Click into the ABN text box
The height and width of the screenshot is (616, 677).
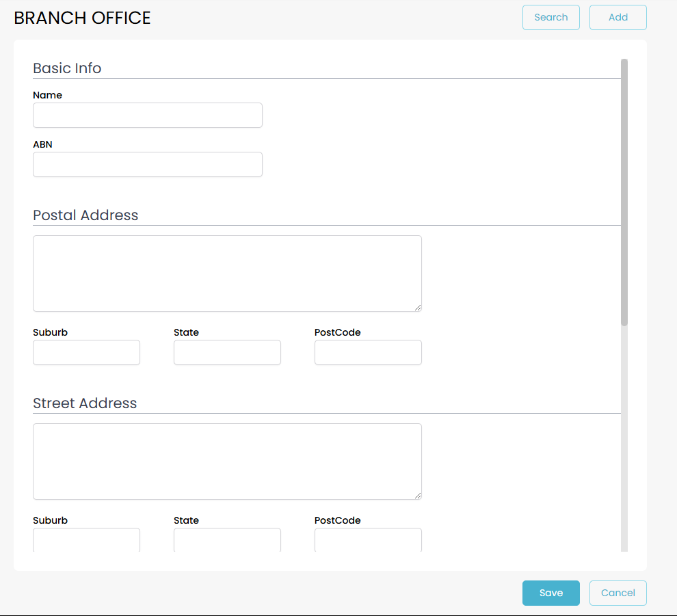(x=147, y=165)
